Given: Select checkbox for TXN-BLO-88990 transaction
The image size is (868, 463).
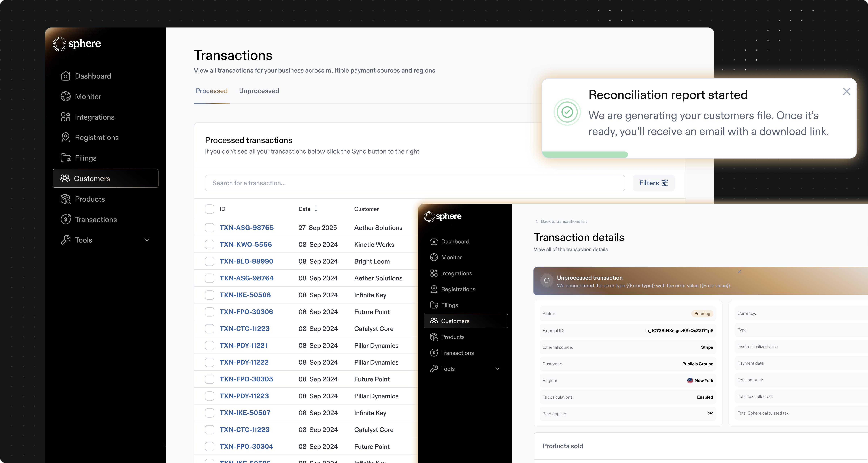Looking at the screenshot, I should [210, 262].
